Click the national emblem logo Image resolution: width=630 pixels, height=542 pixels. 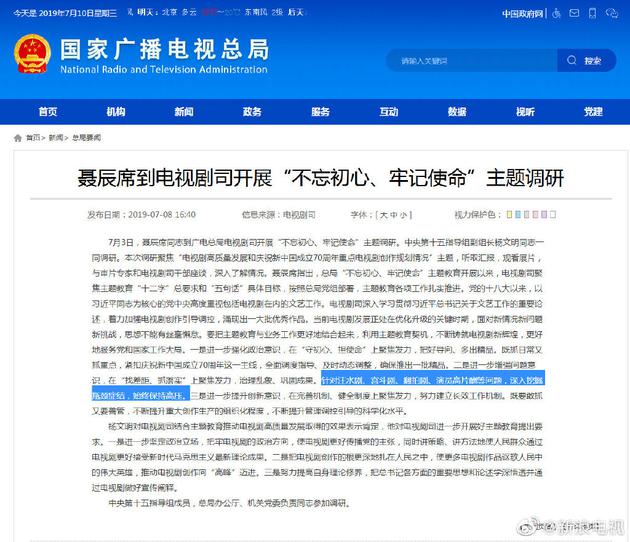tap(32, 54)
